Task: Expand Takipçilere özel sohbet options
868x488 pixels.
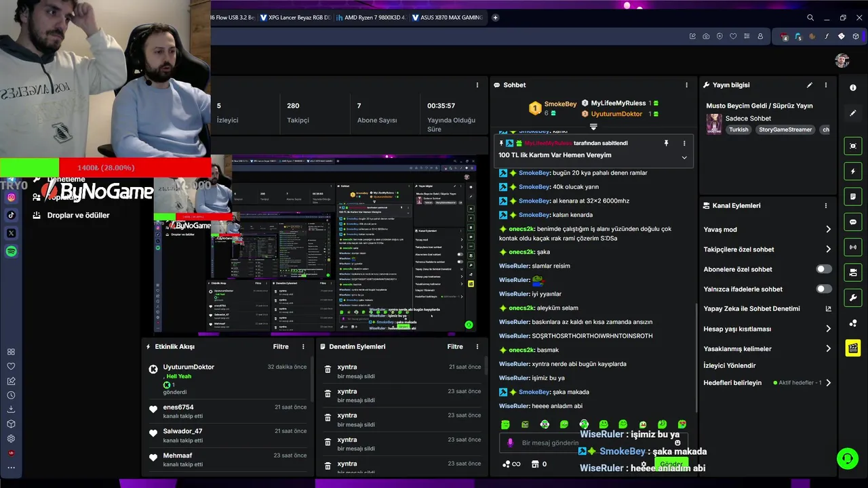Action: click(828, 249)
